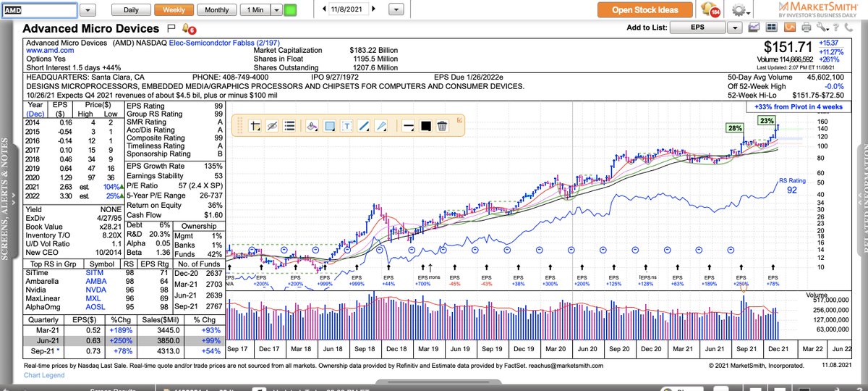Select the wedge cone drawing tool

click(x=381, y=125)
